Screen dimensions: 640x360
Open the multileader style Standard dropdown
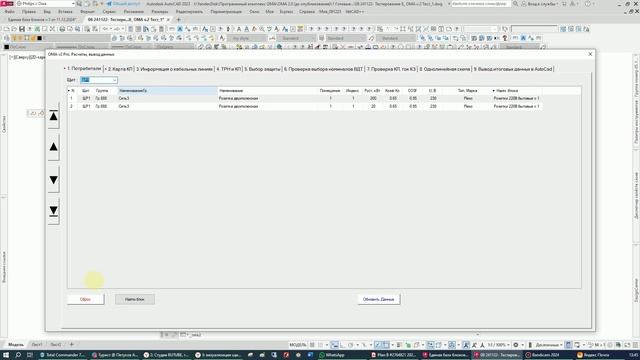pyautogui.click(x=395, y=38)
